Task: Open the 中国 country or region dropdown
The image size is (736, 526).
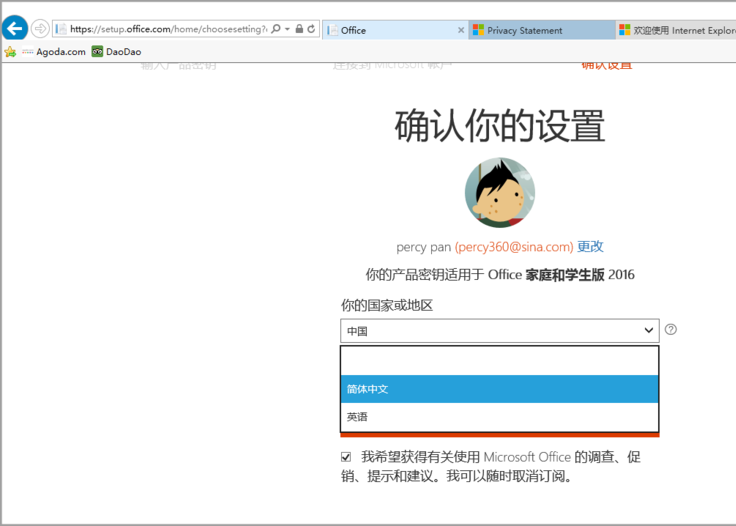Action: [x=499, y=331]
